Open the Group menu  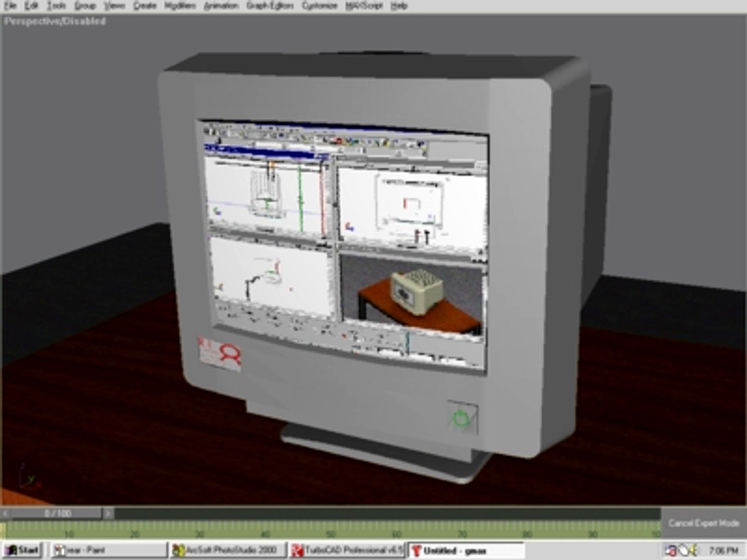coord(85,6)
